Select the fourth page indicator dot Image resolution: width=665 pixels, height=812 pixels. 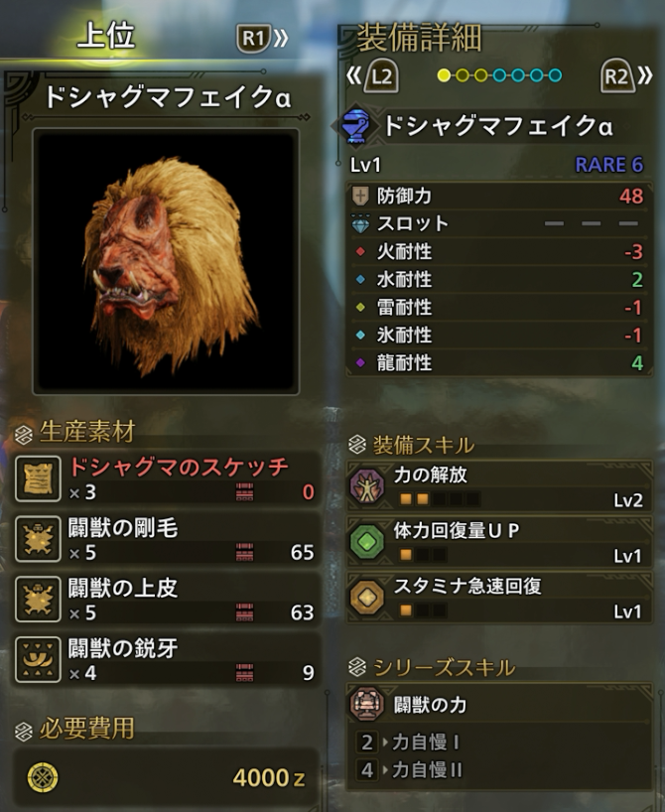click(500, 75)
